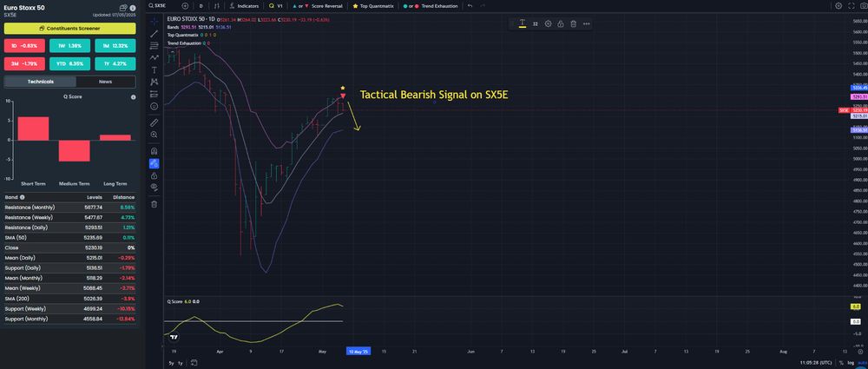This screenshot has height=369, width=868.
Task: Click the 1y range button
Action: pos(180,363)
